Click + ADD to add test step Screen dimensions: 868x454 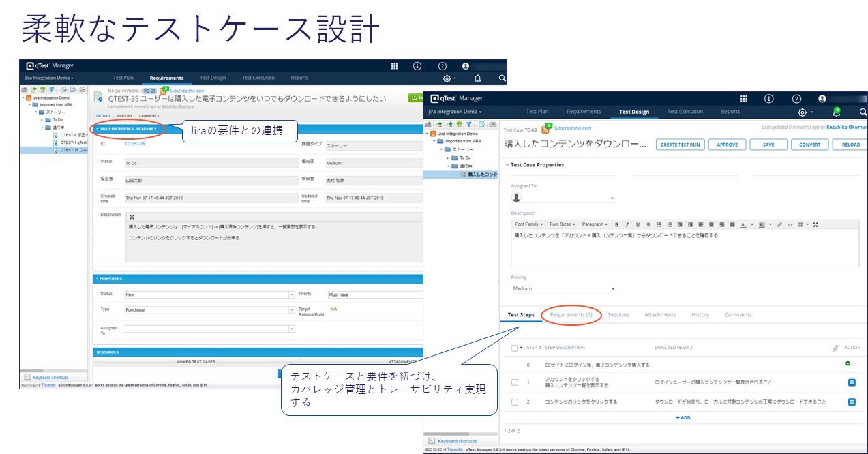(683, 417)
